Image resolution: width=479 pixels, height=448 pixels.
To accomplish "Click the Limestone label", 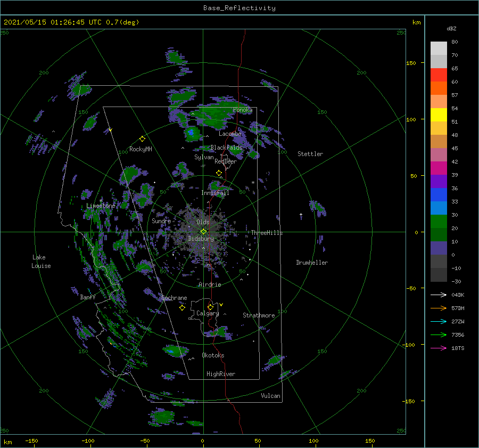I will [101, 206].
